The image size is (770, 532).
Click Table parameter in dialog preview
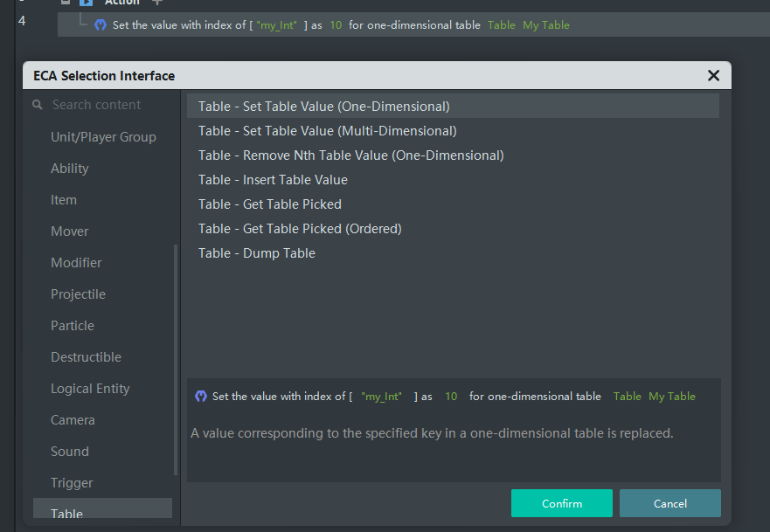pos(627,397)
